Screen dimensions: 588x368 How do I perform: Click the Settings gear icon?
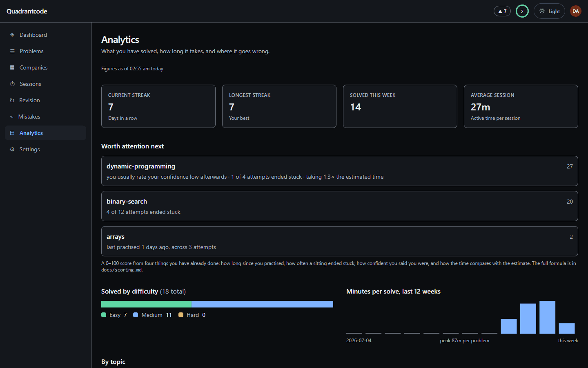pyautogui.click(x=12, y=149)
